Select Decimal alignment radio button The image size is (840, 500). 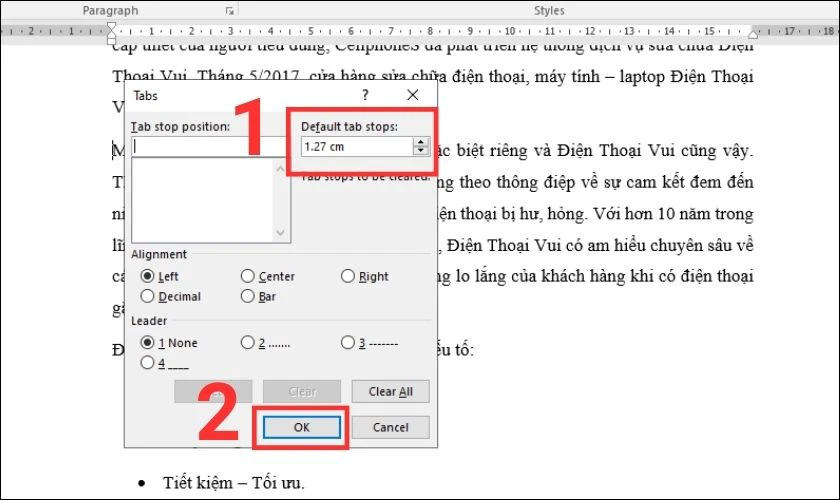(x=147, y=296)
